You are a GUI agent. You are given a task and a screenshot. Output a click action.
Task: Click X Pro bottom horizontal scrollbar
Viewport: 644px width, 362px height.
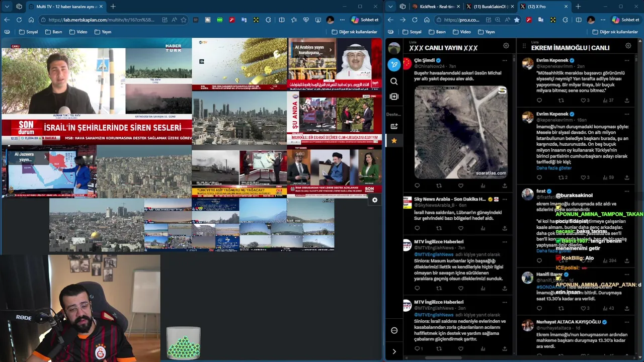443,358
